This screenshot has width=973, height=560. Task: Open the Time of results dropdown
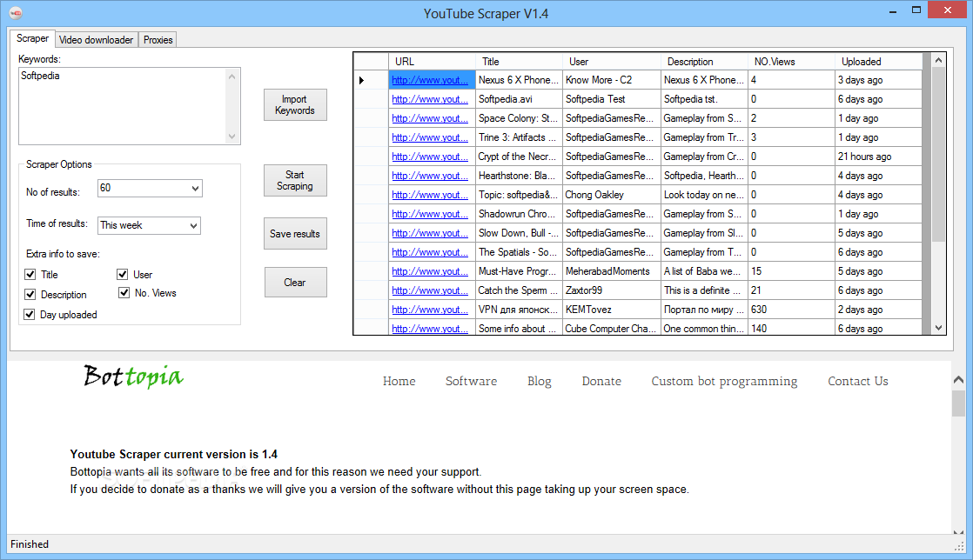pyautogui.click(x=193, y=226)
